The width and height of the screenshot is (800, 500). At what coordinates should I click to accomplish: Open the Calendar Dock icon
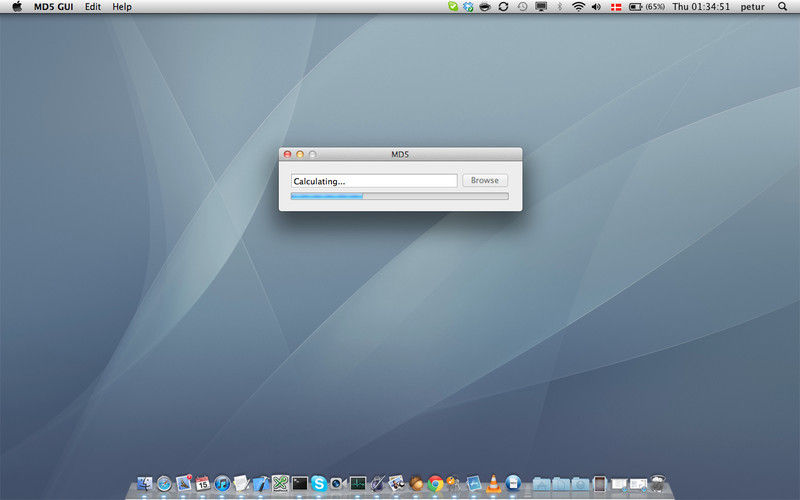pyautogui.click(x=203, y=483)
